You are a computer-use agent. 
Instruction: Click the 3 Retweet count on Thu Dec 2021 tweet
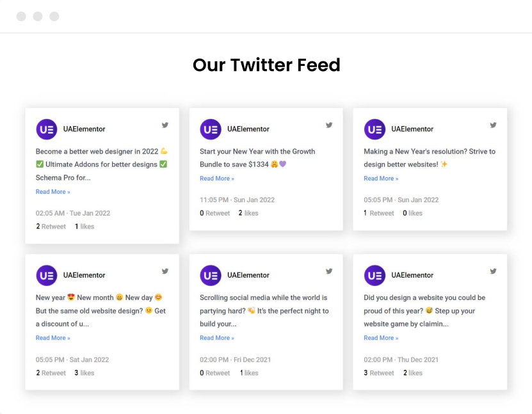pos(379,373)
